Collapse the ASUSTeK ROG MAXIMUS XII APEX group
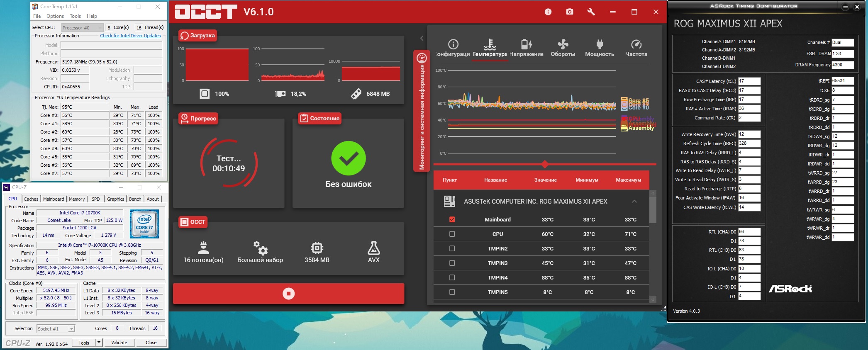Image resolution: width=868 pixels, height=350 pixels. [634, 201]
